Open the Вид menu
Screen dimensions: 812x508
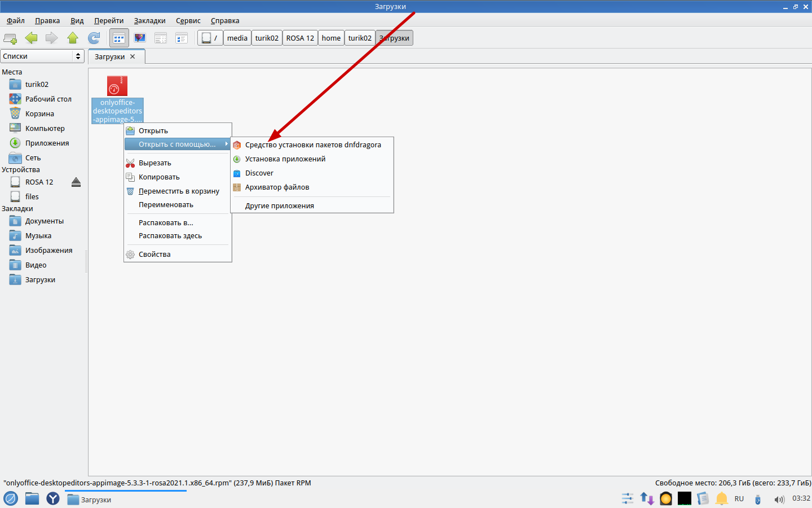tap(77, 21)
